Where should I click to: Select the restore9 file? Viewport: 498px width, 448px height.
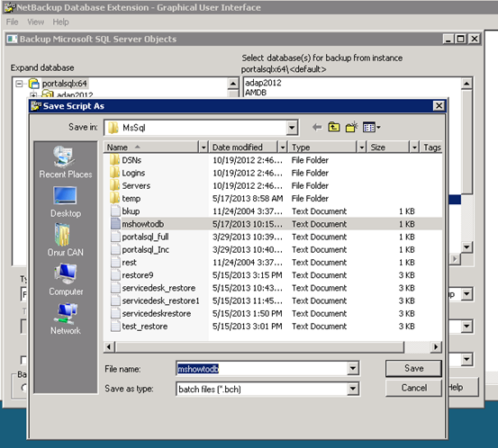(x=138, y=275)
